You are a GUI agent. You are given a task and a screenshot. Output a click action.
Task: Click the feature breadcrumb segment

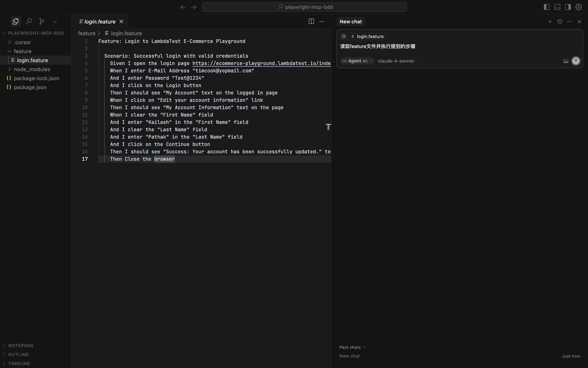click(87, 33)
